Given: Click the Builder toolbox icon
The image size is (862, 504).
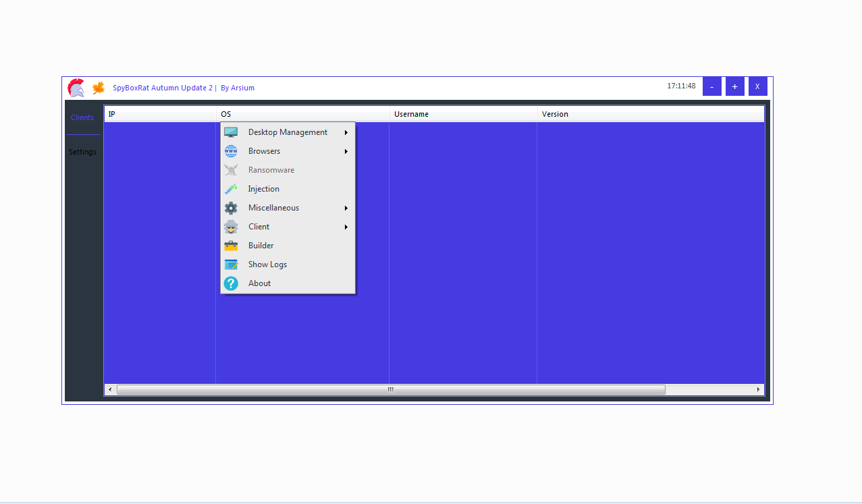Looking at the screenshot, I should (x=231, y=246).
